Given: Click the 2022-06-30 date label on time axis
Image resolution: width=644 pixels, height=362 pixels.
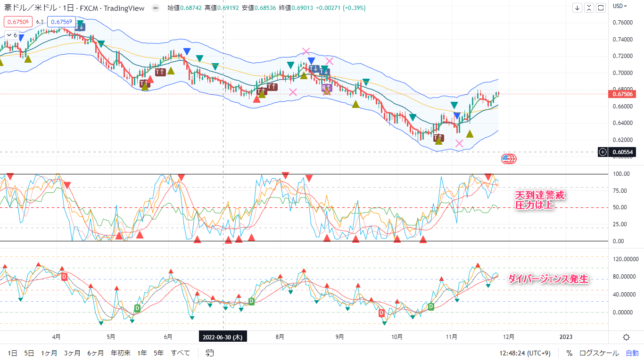Looking at the screenshot, I should point(223,337).
